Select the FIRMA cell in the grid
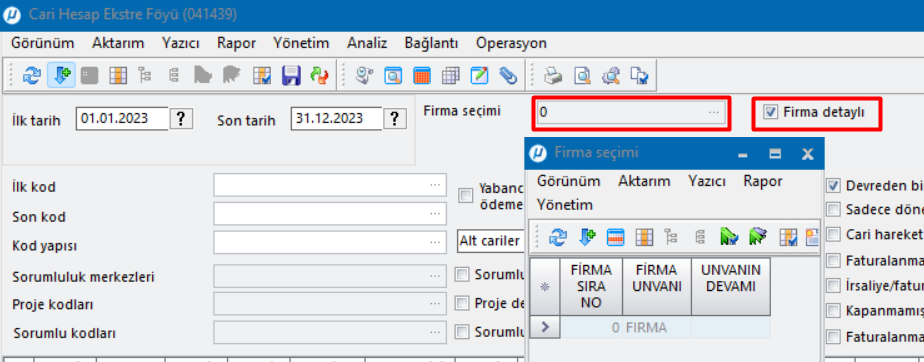 (656, 327)
